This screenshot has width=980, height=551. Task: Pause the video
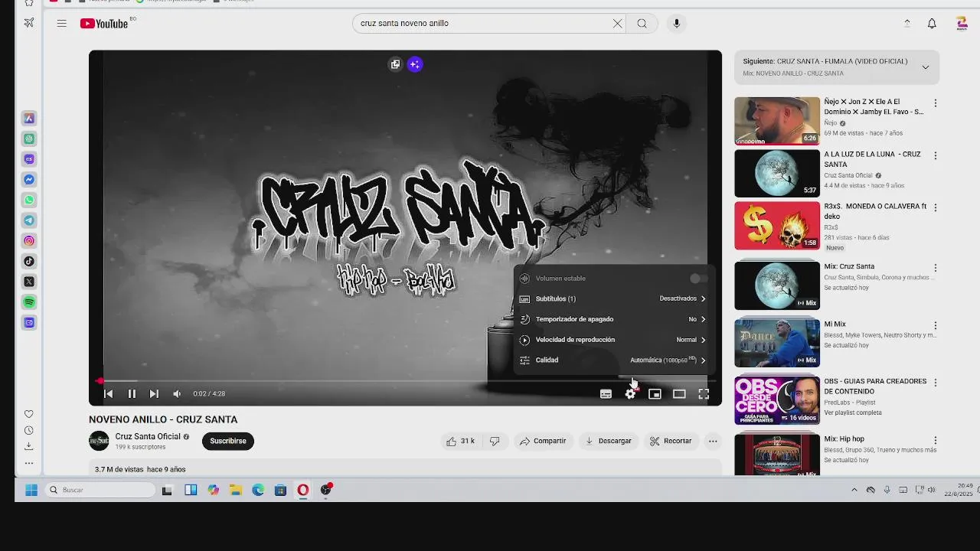coord(132,393)
